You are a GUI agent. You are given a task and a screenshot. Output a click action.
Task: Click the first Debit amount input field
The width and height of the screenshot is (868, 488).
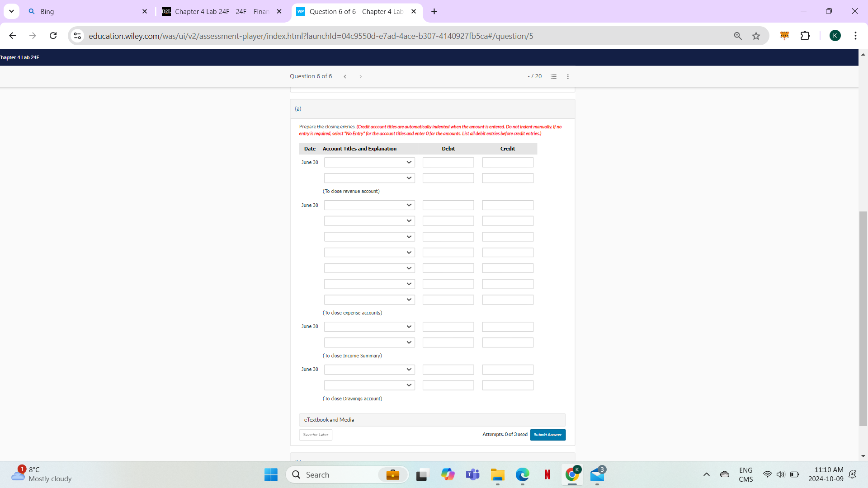[448, 162]
